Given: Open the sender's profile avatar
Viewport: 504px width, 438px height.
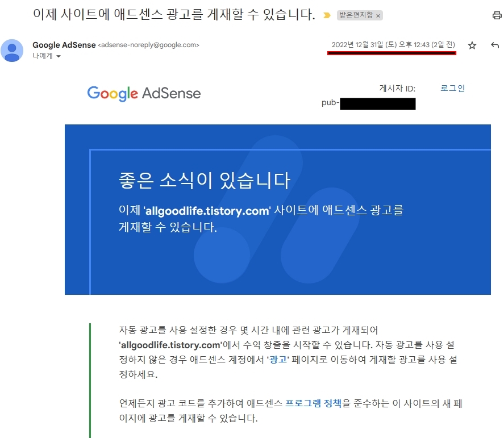Looking at the screenshot, I should [12, 51].
